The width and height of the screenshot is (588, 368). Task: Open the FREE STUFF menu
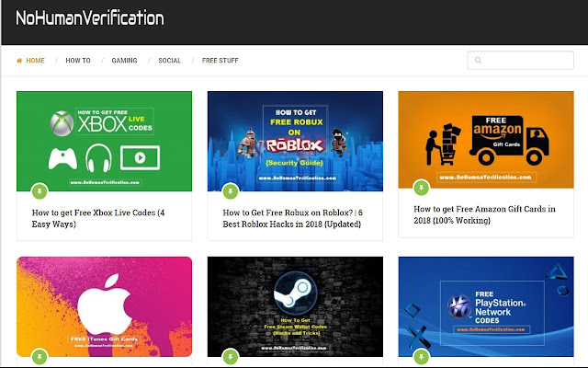220,61
